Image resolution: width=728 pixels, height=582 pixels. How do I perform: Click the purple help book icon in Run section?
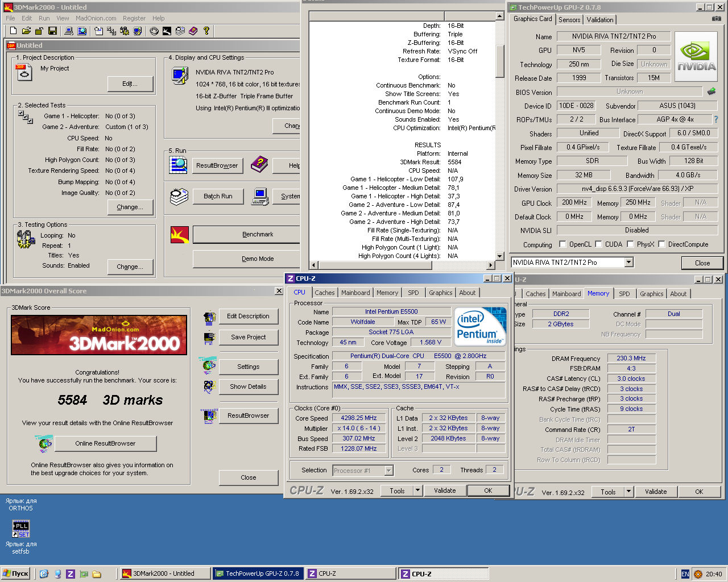pos(259,165)
